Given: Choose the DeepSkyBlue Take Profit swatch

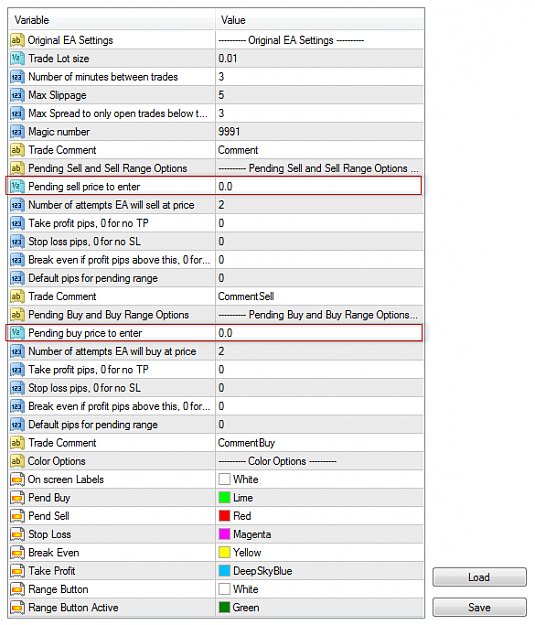Looking at the screenshot, I should click(x=224, y=571).
